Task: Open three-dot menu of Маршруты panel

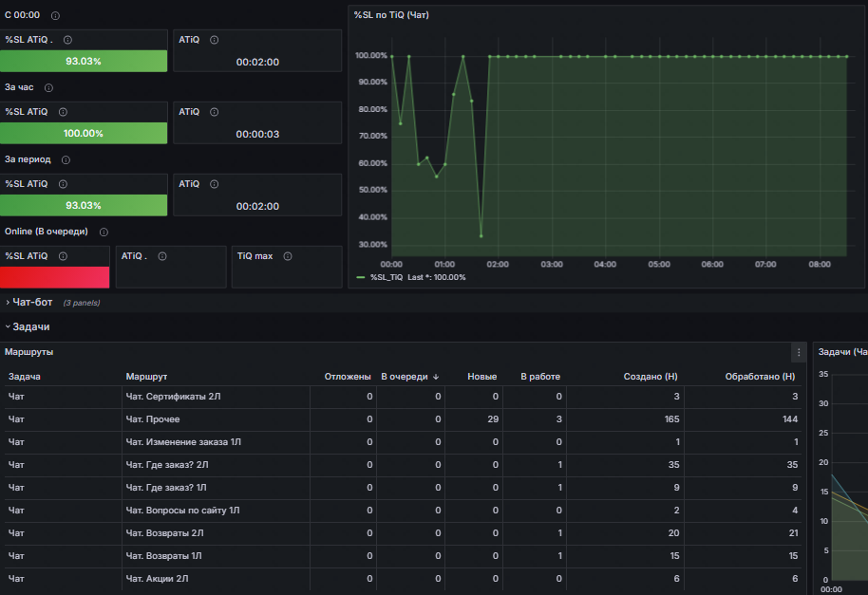Action: [798, 352]
